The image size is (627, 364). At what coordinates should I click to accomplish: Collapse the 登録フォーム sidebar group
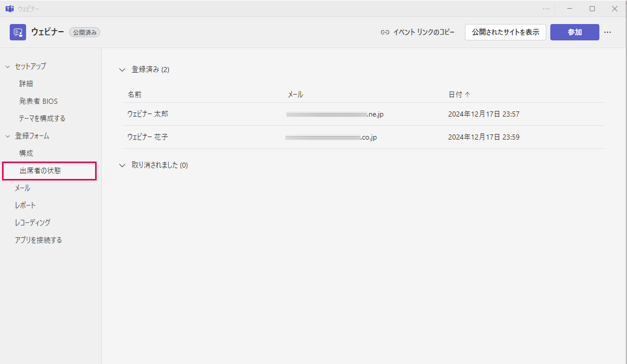point(8,136)
